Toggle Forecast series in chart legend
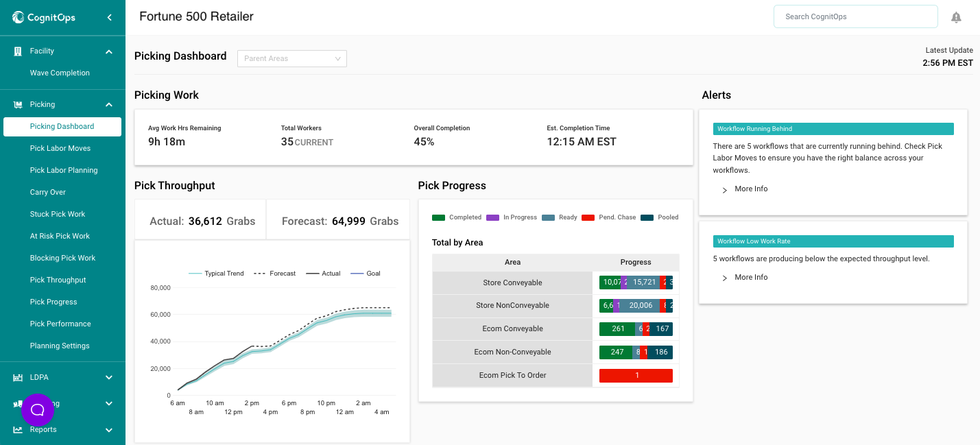This screenshot has width=980, height=445. click(275, 274)
